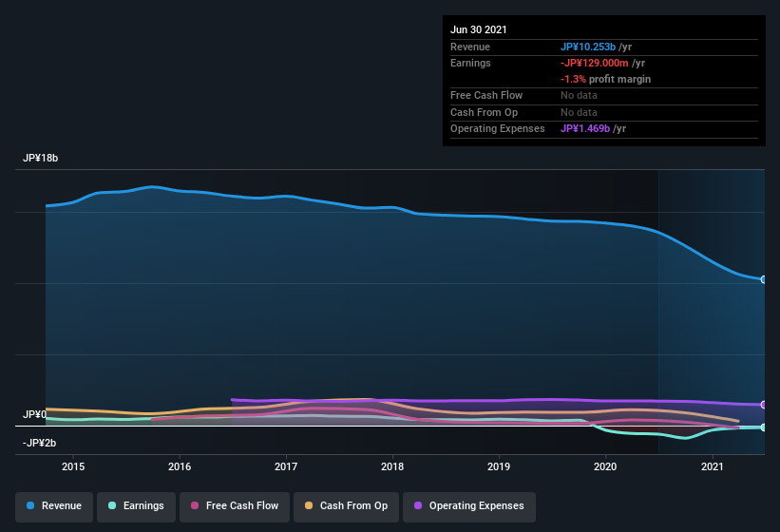Click the Free Cash Flow tooltip row label
The image size is (780, 532).
[x=486, y=95]
